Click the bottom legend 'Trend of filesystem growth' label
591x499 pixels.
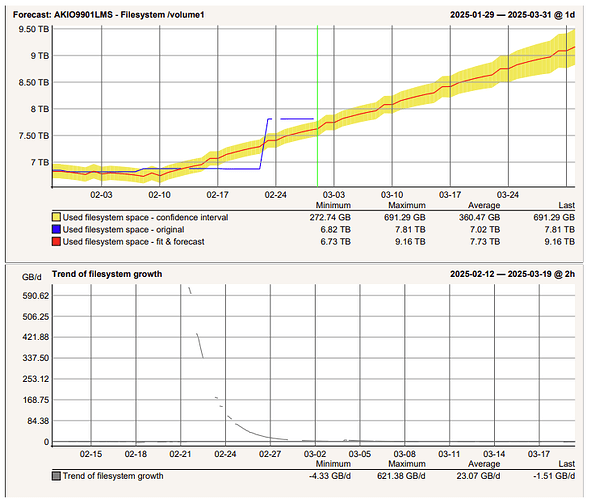pos(113,476)
